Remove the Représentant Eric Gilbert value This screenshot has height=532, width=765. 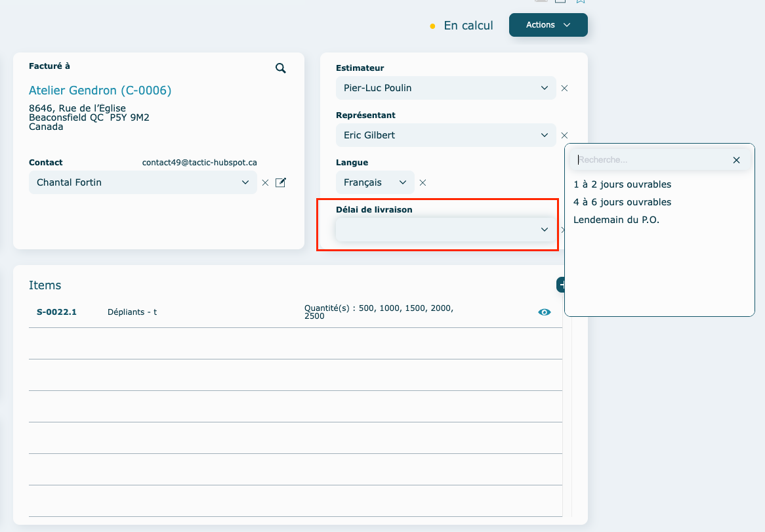(x=564, y=135)
